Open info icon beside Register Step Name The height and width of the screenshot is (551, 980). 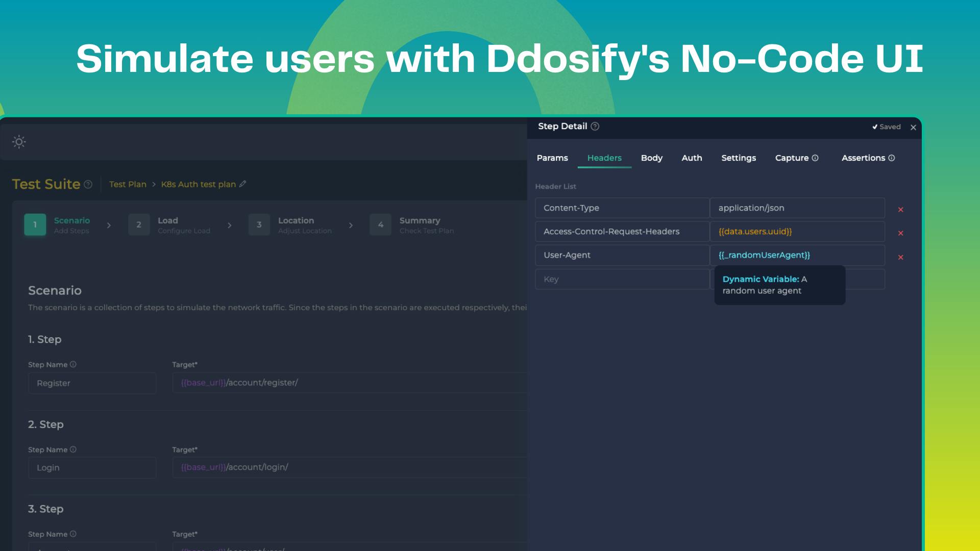[x=73, y=364]
